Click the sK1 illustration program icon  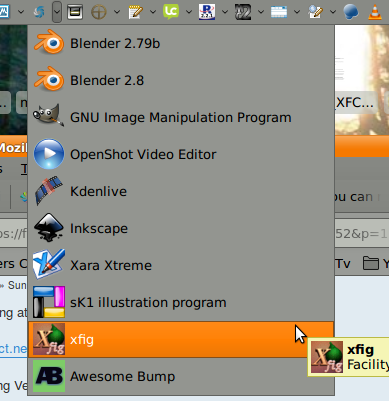coord(49,302)
